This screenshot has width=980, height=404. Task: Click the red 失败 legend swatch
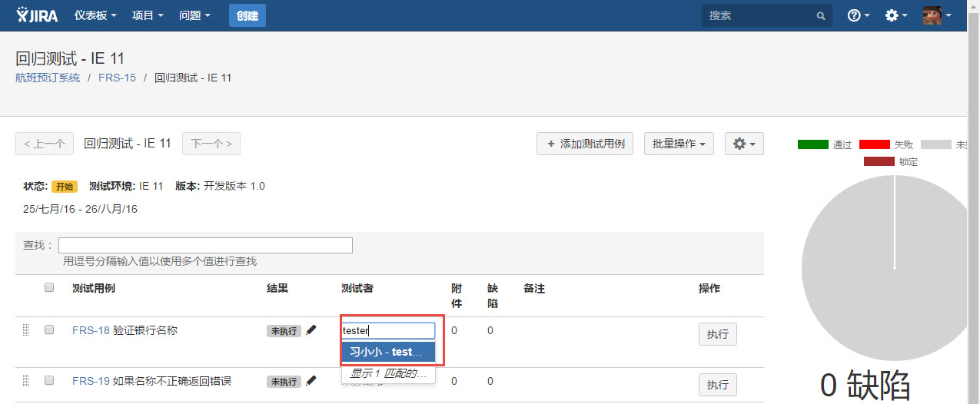click(875, 144)
